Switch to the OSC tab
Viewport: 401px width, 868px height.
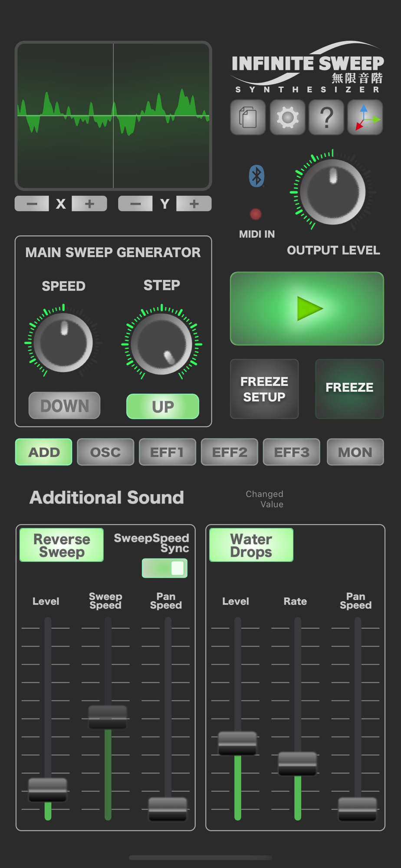pyautogui.click(x=105, y=452)
